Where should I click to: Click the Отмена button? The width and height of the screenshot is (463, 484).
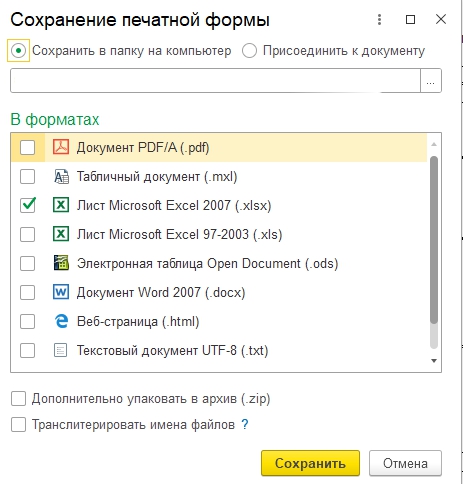tap(405, 463)
